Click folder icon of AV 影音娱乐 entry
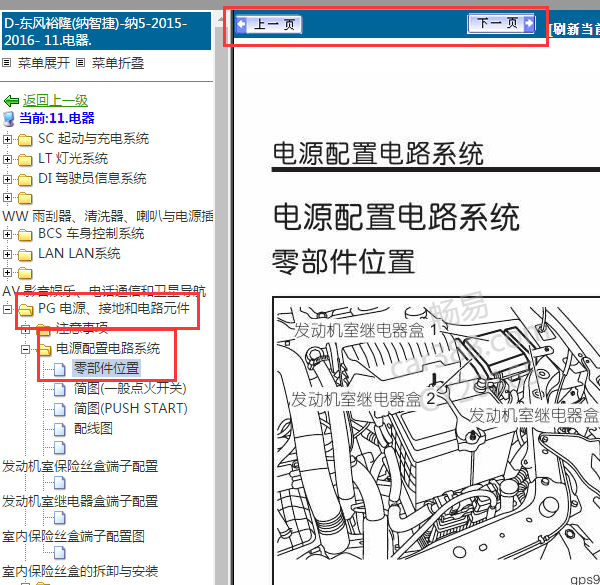 (x=25, y=273)
